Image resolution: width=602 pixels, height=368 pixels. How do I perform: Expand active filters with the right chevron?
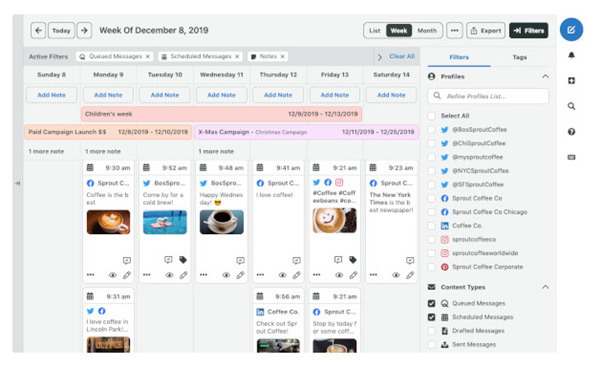coord(379,57)
